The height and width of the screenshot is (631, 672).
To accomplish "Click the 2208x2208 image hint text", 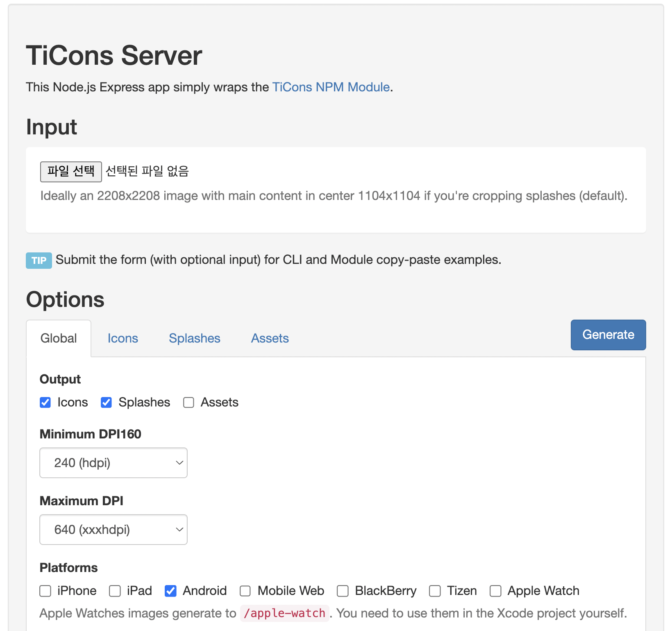I will (334, 196).
